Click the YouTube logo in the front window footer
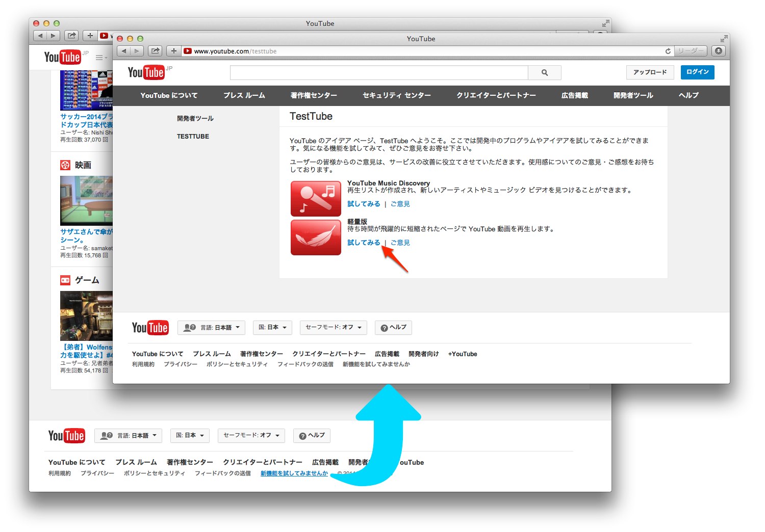The height and width of the screenshot is (532, 765). [x=150, y=328]
